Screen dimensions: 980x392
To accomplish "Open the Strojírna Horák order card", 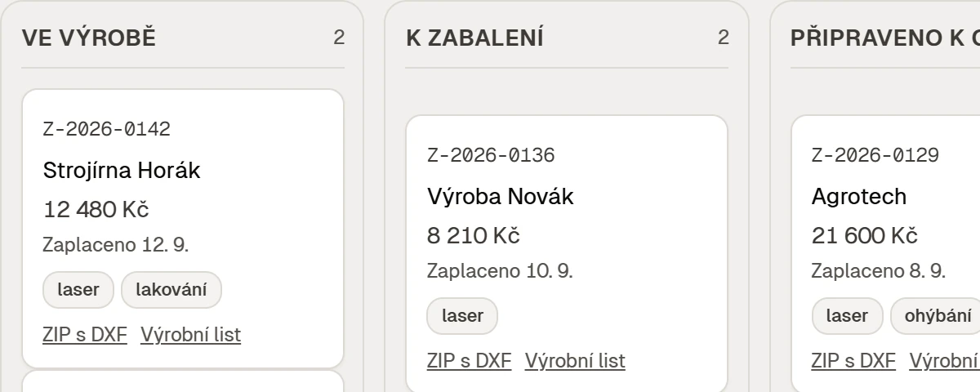I will point(183,229).
